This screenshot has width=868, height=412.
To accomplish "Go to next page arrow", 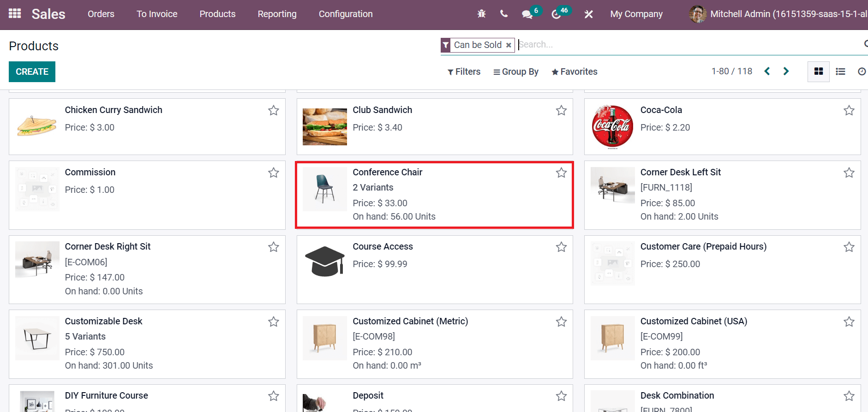I will point(786,71).
